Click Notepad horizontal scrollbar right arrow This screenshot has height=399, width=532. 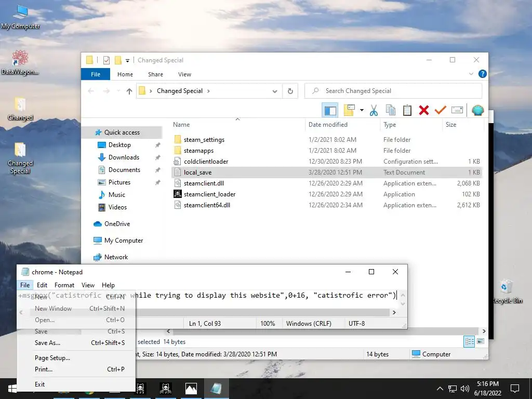(394, 312)
